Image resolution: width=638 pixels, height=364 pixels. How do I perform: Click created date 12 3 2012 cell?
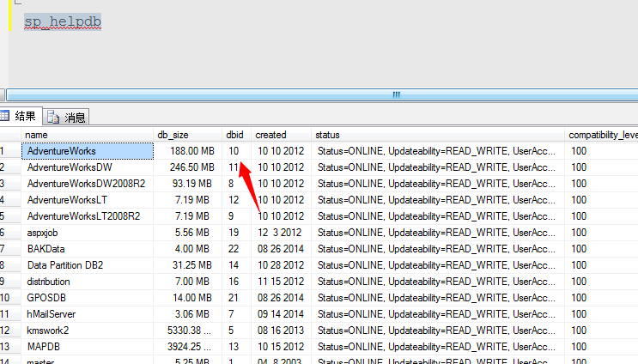pos(281,233)
